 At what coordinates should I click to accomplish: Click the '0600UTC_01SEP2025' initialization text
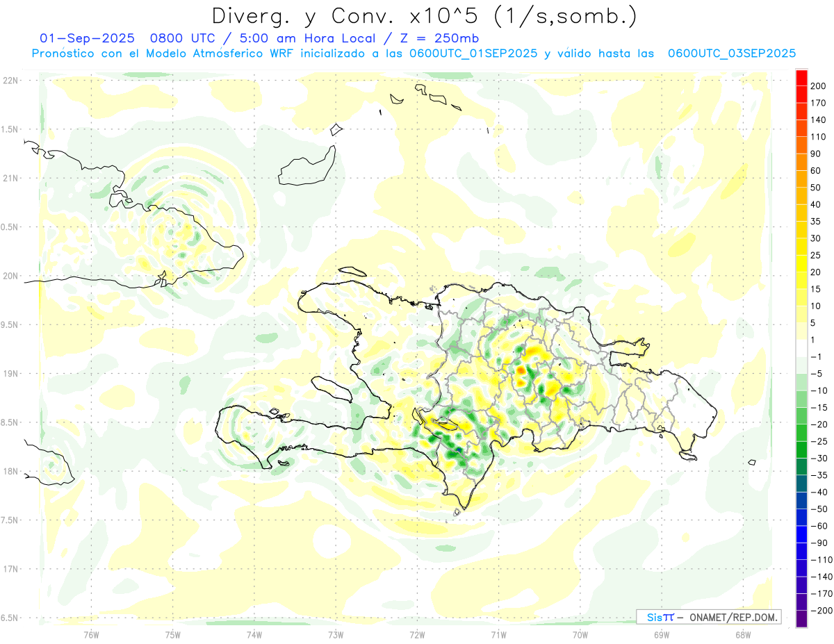click(x=473, y=53)
